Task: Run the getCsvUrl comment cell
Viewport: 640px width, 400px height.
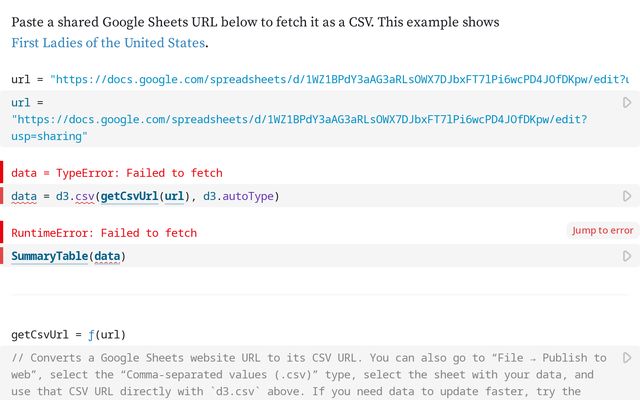Action: [x=627, y=358]
